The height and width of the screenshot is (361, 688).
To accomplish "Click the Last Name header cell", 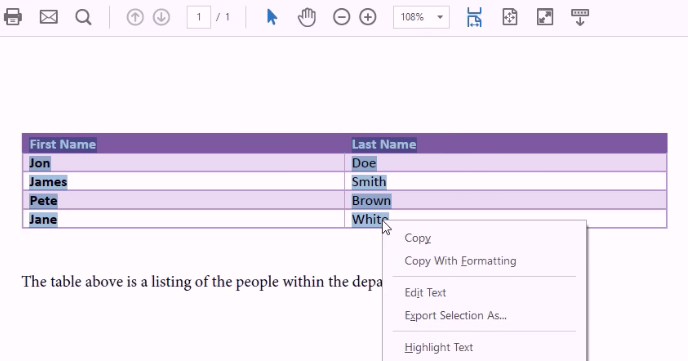I will coord(505,144).
